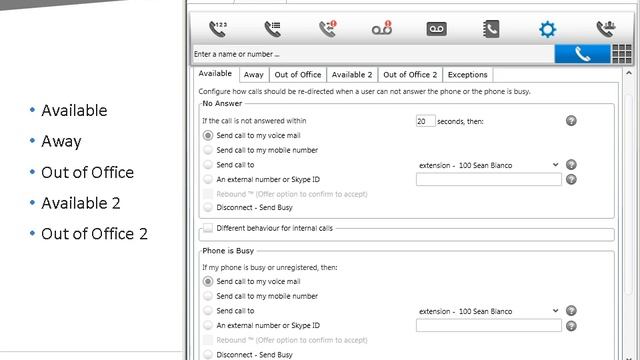Viewport: 640px width, 360px height.
Task: Select Phone is Busy 'Send call to my mobile number'
Action: pos(208,296)
